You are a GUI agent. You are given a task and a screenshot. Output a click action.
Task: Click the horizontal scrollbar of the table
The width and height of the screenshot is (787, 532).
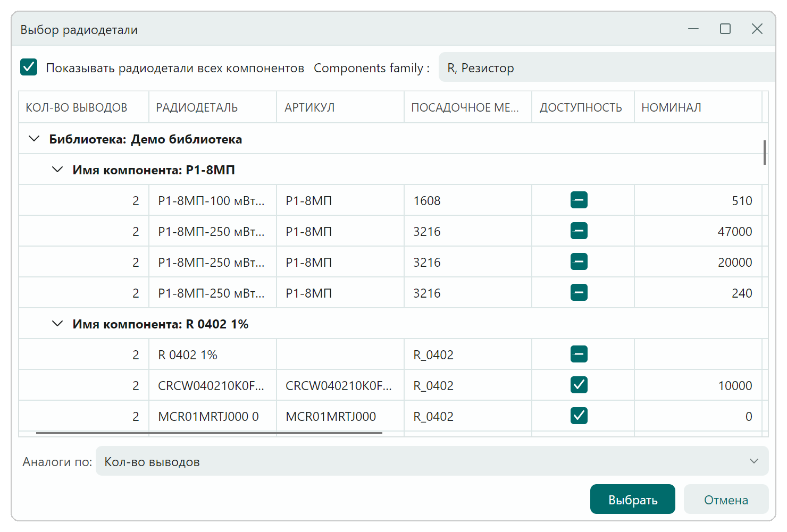pos(209,433)
